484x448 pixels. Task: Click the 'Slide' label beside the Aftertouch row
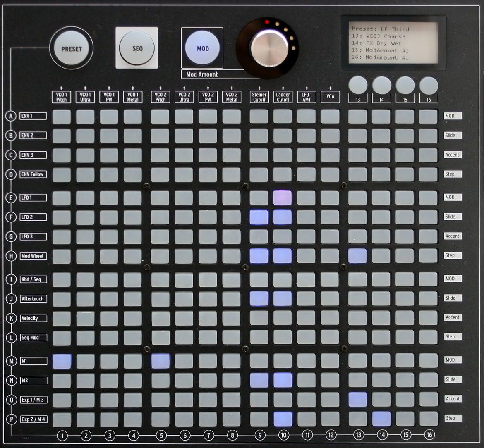[453, 298]
